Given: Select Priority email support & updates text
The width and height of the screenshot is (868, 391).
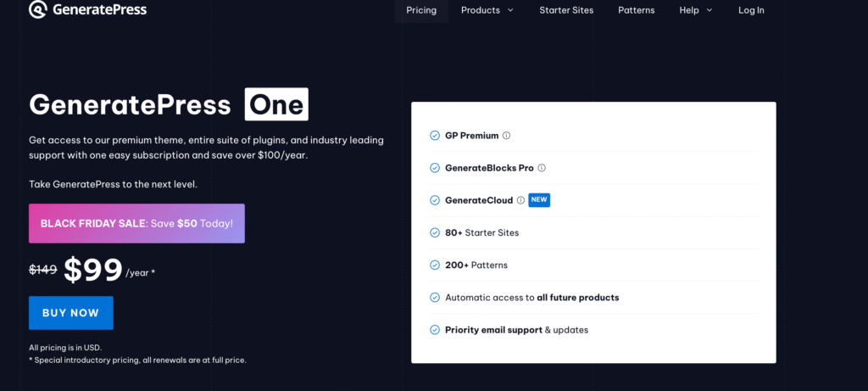Looking at the screenshot, I should 516,330.
